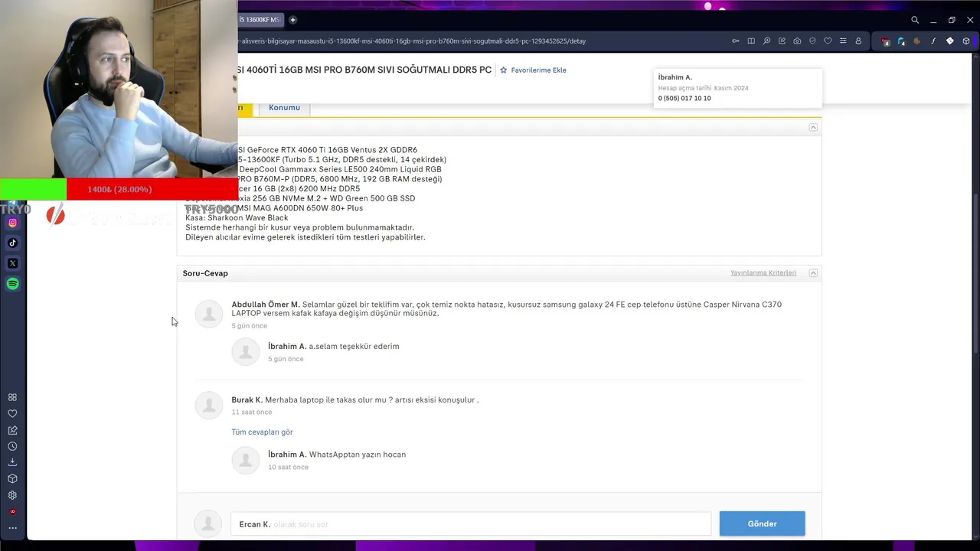Open the ad blocker shield icon
The width and height of the screenshot is (980, 551).
pos(812,41)
